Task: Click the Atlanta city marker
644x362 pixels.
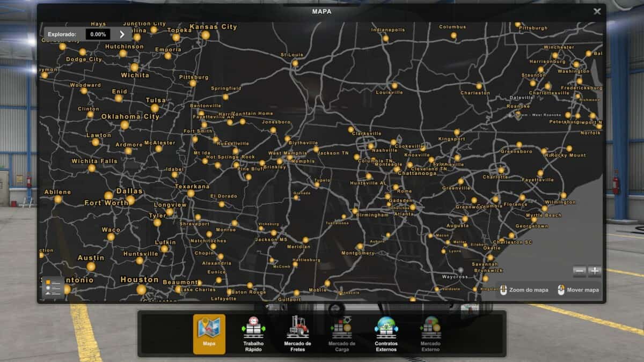Action: 412,207
